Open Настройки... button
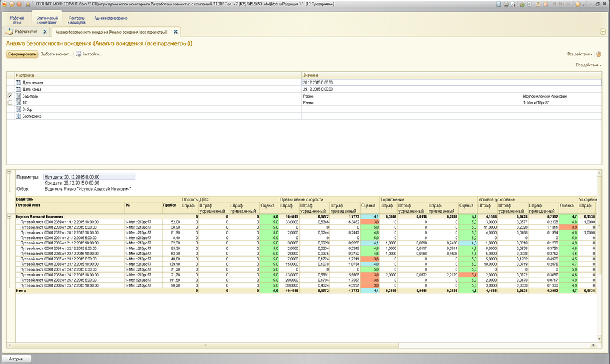This screenshot has height=364, width=610. [88, 54]
